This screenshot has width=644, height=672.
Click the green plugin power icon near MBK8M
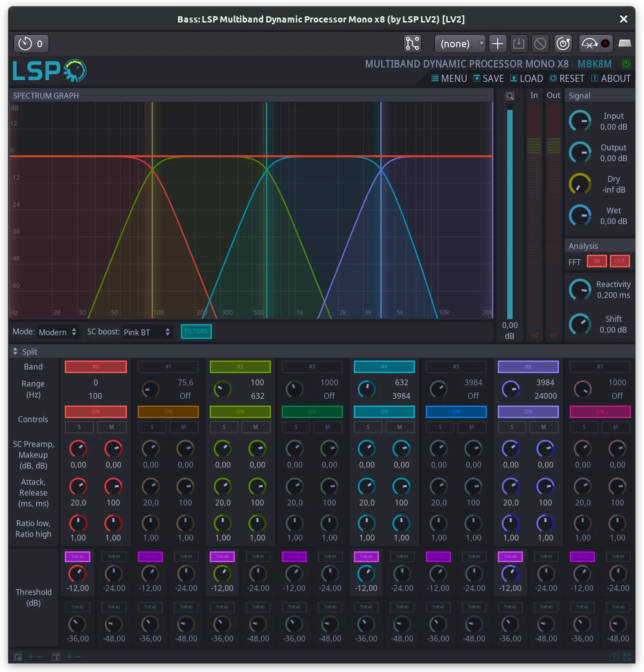[x=626, y=64]
